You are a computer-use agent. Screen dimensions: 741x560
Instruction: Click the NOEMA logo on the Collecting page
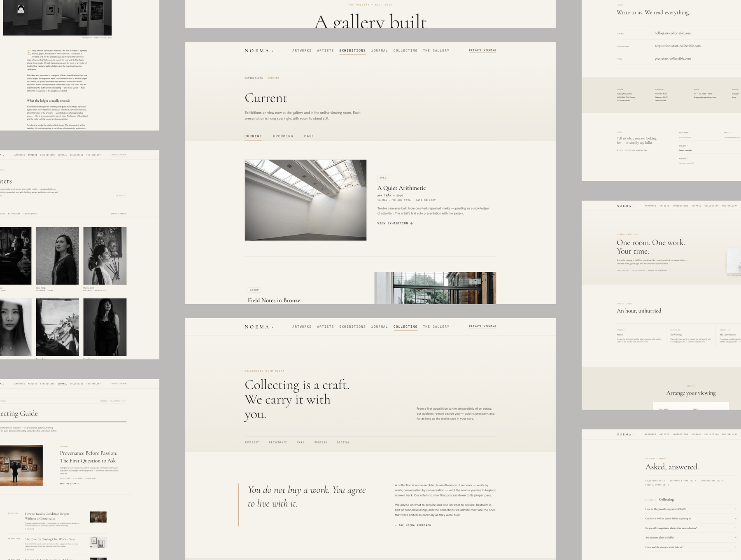[x=259, y=327]
